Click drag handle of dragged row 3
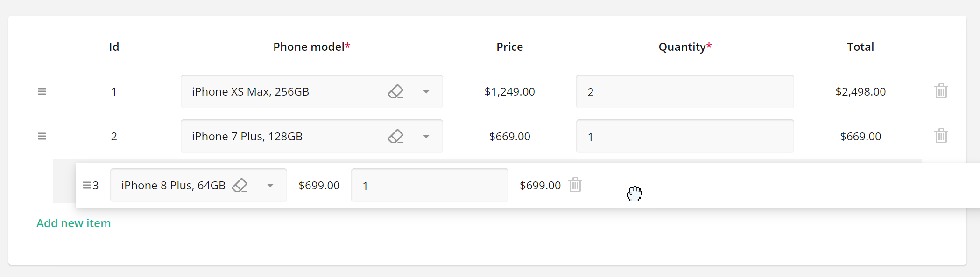The width and height of the screenshot is (980, 277). [86, 185]
